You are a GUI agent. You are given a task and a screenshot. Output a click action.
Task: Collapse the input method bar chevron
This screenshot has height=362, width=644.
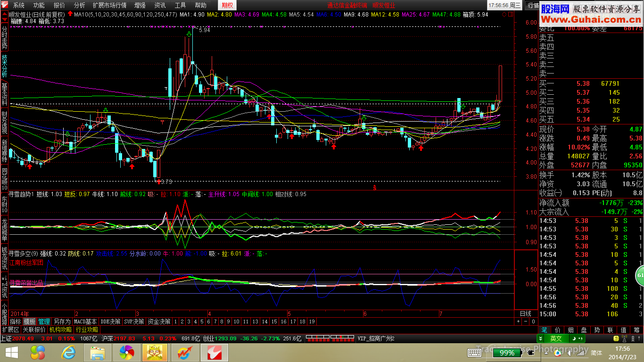coord(540,338)
